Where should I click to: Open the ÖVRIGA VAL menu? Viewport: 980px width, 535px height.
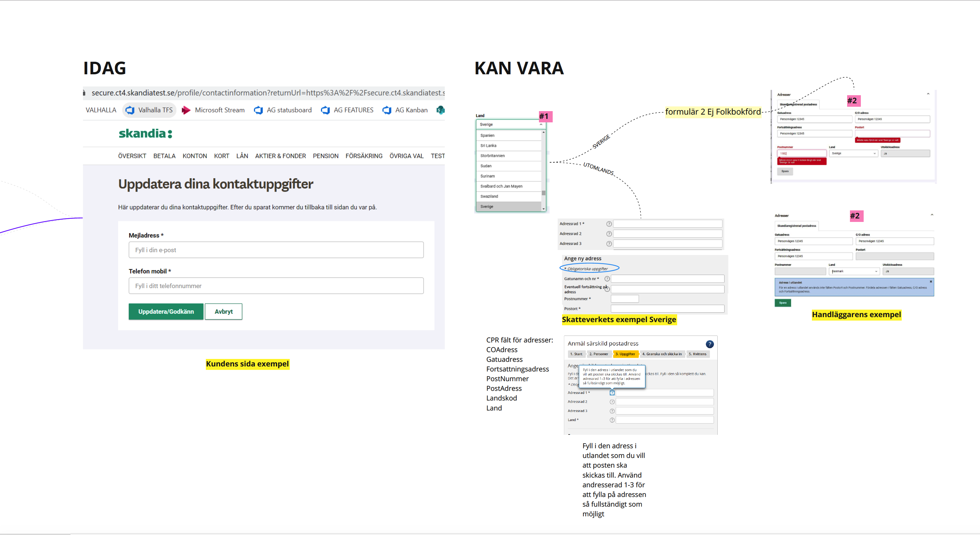click(406, 156)
